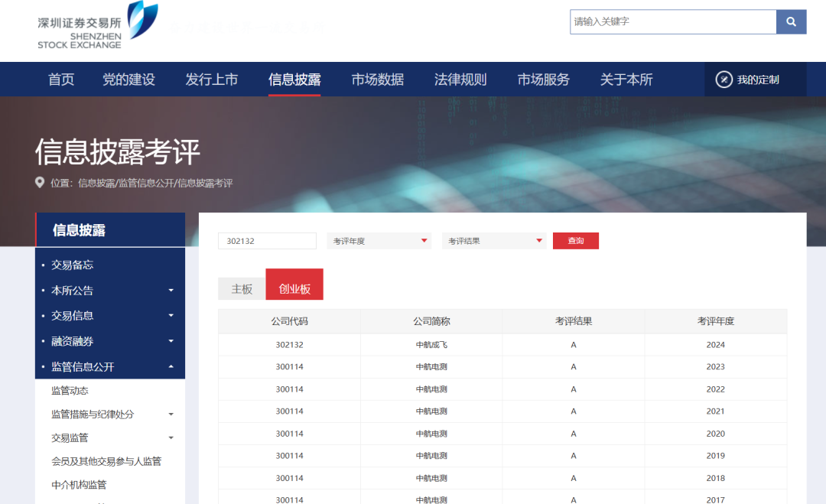Viewport: 826px width, 504px height.
Task: Click the Shenzhen Stock Exchange logo
Action: pos(97,25)
